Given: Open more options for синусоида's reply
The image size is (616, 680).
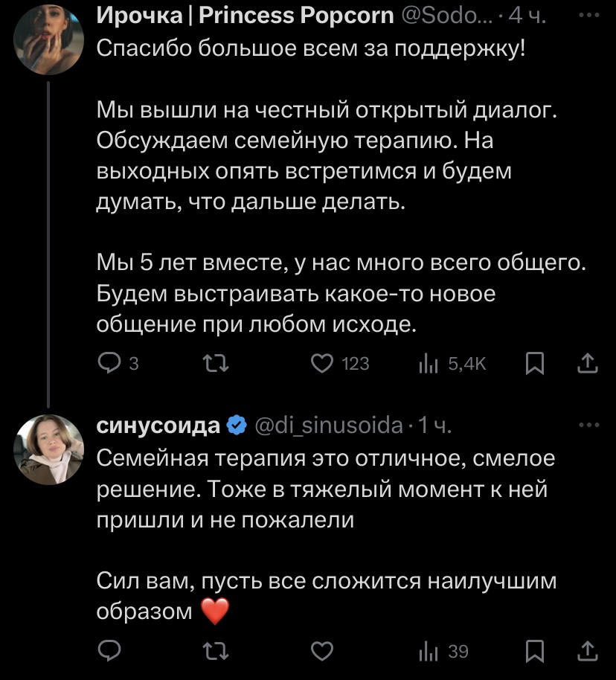Looking at the screenshot, I should 588,425.
